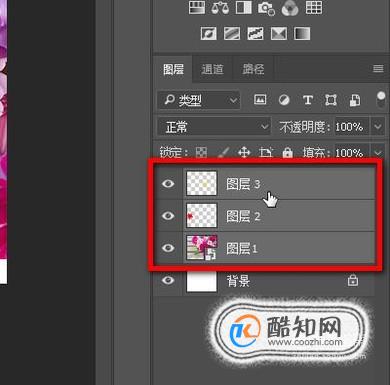Open the layers panel menu button
Image resolution: width=390 pixels, height=385 pixels.
pyautogui.click(x=378, y=69)
